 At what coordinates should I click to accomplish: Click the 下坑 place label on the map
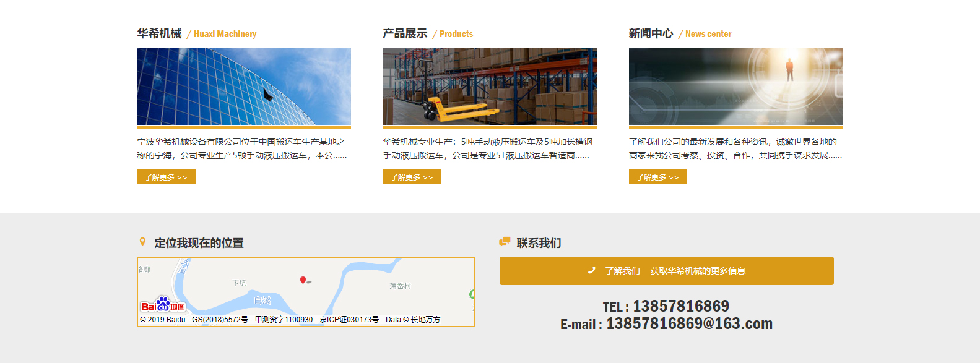pos(239,283)
